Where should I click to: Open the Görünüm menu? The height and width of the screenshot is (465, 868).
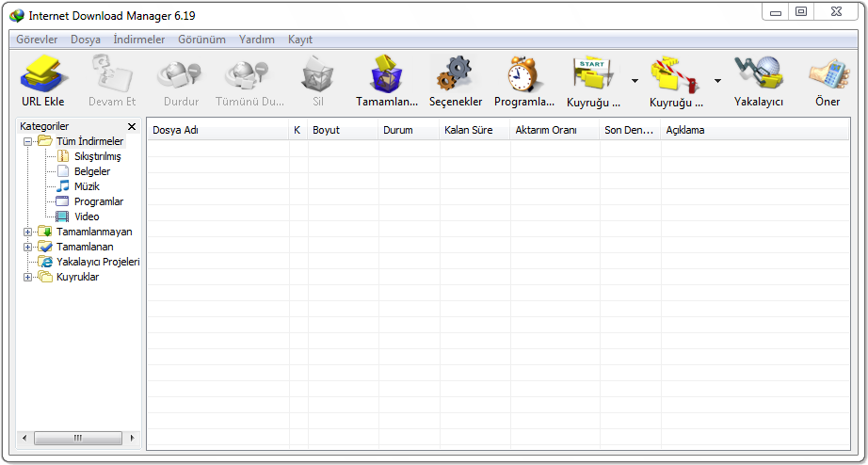(202, 40)
